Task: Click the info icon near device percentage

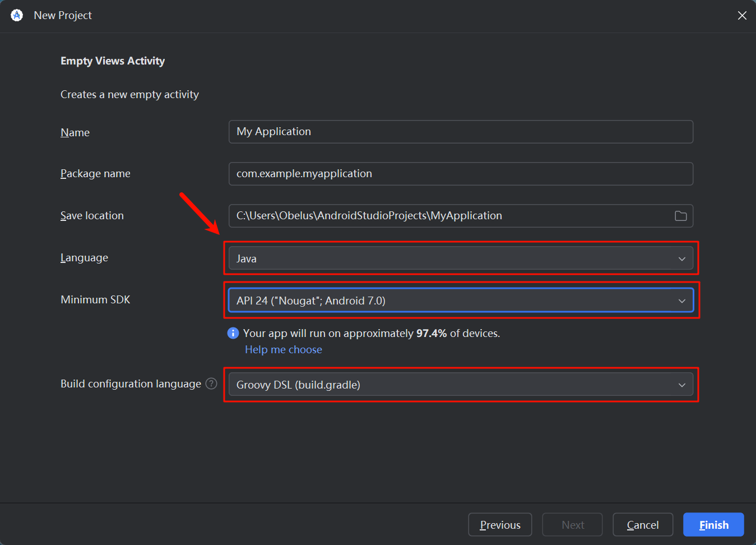Action: (233, 333)
